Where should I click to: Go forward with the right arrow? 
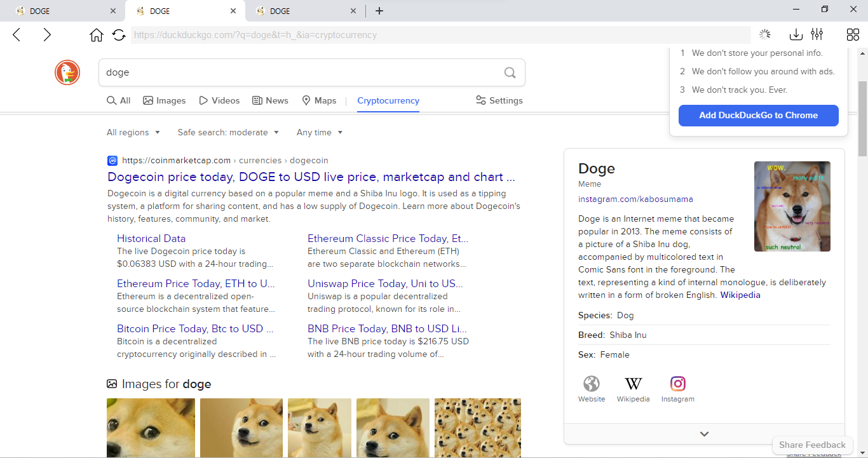tap(47, 35)
